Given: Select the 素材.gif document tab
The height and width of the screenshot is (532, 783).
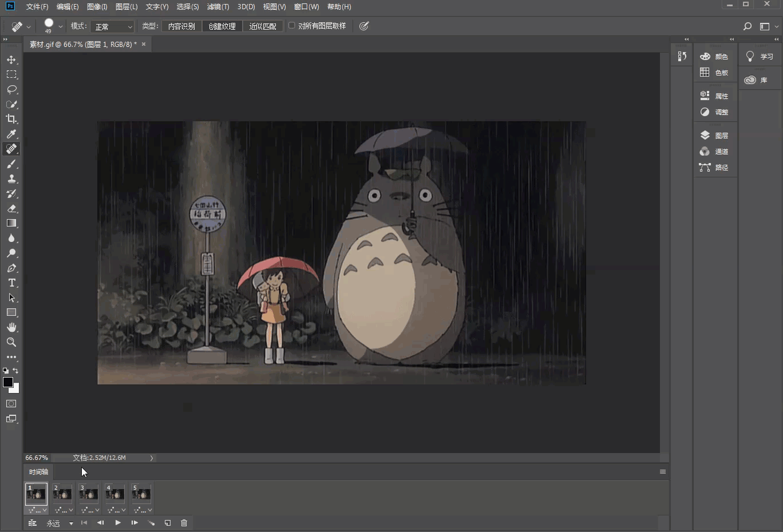Looking at the screenshot, I should click(x=83, y=44).
